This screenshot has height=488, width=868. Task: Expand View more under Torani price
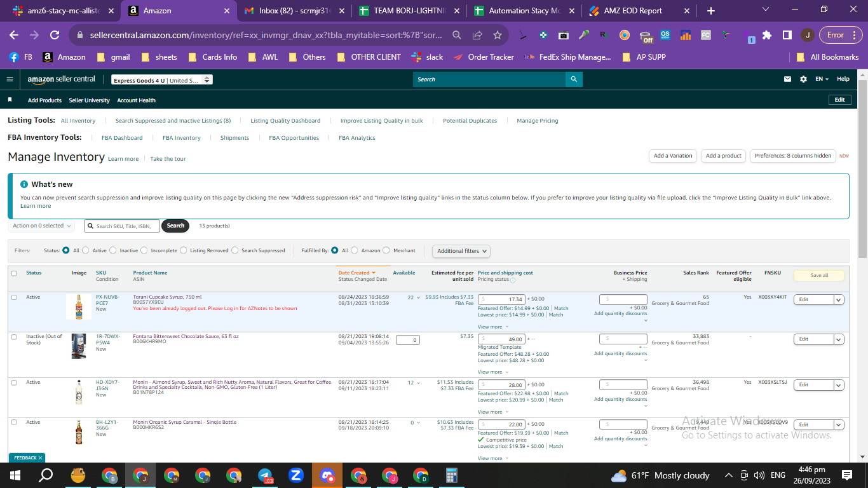492,327
